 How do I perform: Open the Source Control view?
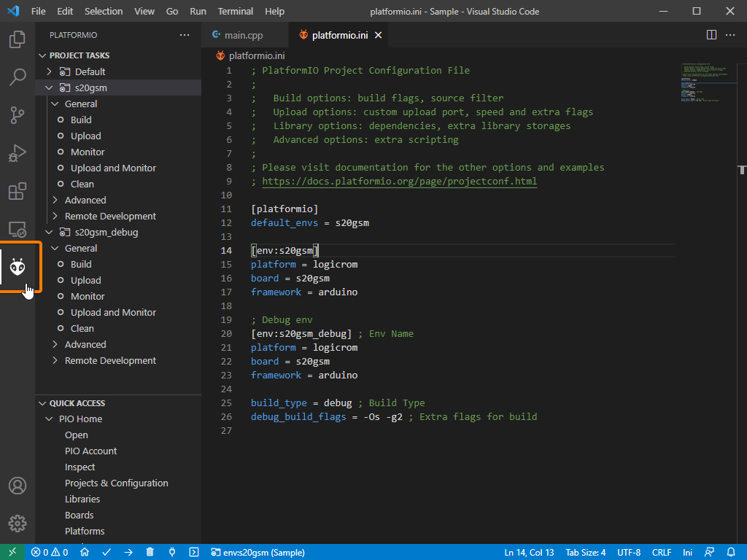click(18, 114)
